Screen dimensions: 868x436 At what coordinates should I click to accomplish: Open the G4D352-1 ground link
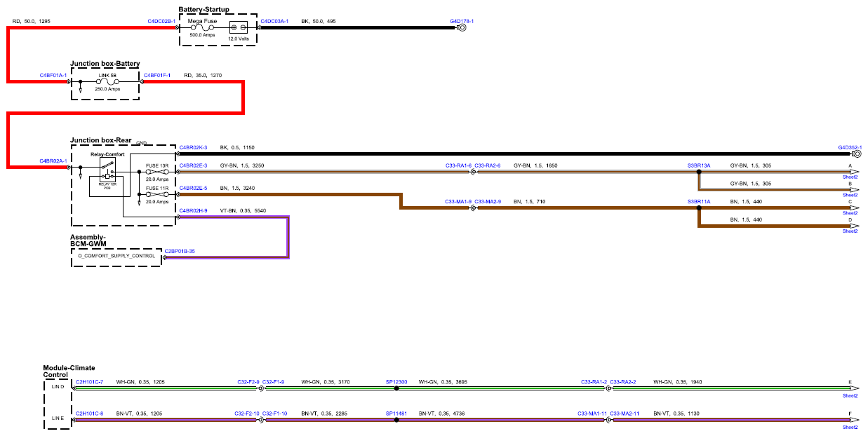point(850,147)
